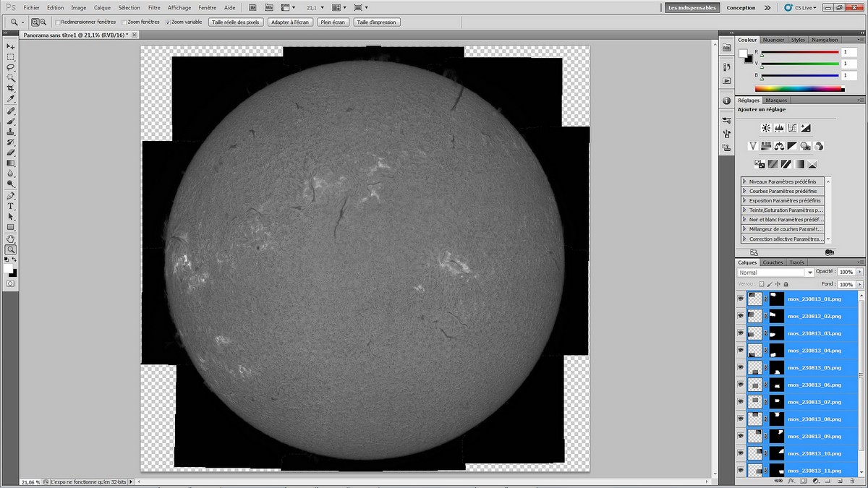Viewport: 868px width, 488px height.
Task: Expand Niveaux Paramètres prédéfinis
Action: pyautogui.click(x=745, y=181)
